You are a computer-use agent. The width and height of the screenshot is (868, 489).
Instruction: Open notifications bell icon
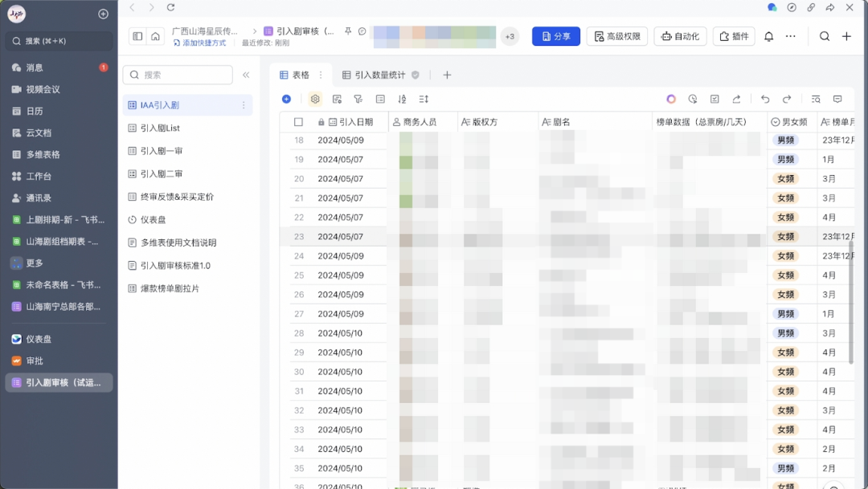pyautogui.click(x=769, y=36)
